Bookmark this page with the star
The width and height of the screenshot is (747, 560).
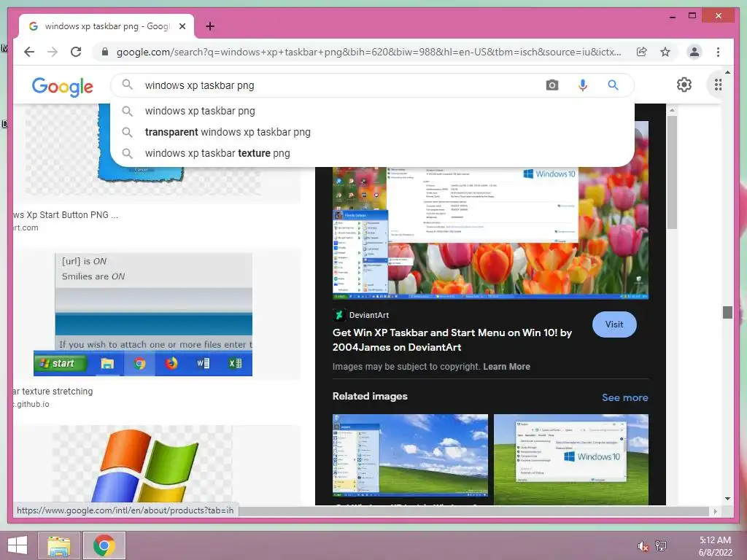(x=665, y=52)
